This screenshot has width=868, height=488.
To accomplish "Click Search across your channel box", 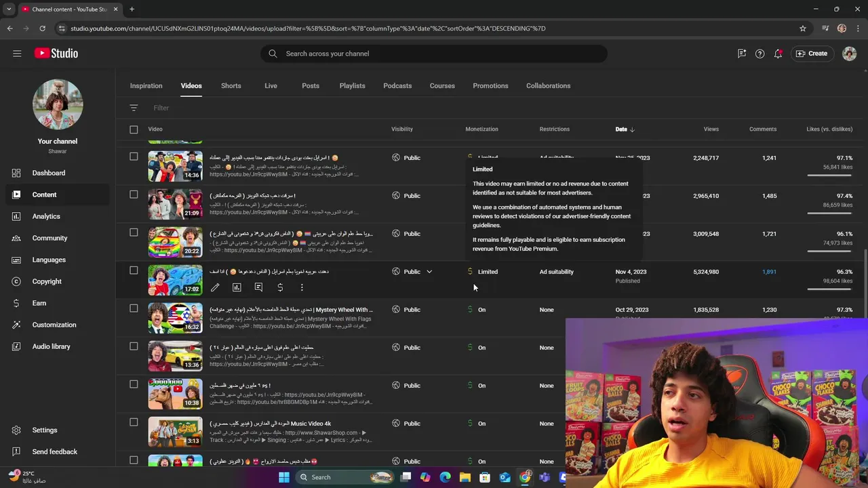I will (x=434, y=54).
